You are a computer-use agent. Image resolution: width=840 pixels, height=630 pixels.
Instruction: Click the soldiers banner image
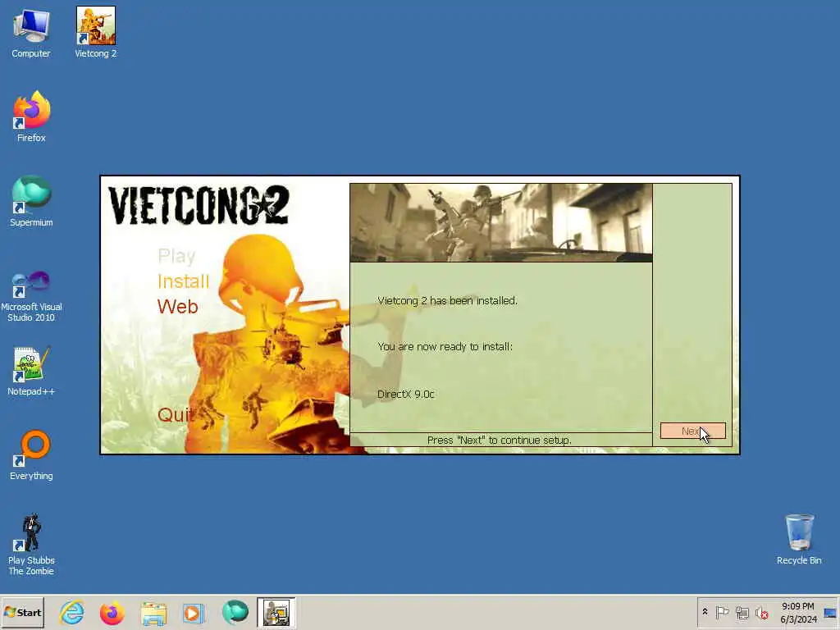[x=501, y=222]
